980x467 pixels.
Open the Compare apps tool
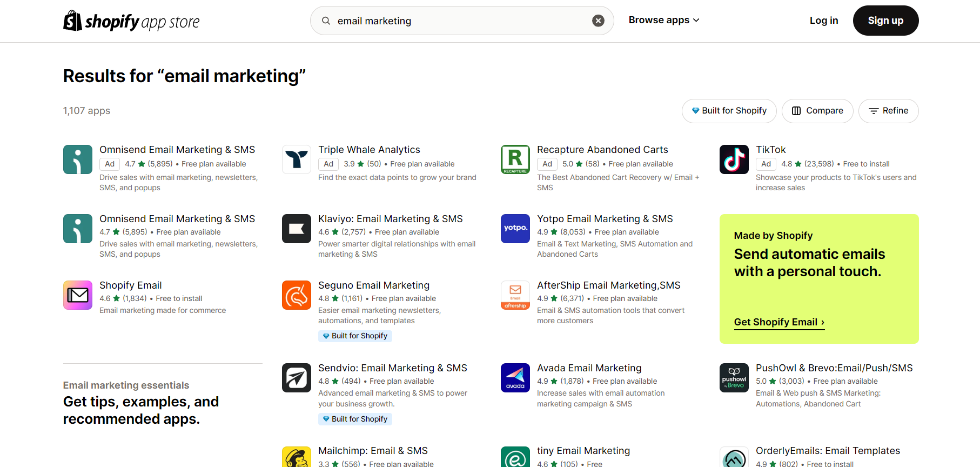817,111
